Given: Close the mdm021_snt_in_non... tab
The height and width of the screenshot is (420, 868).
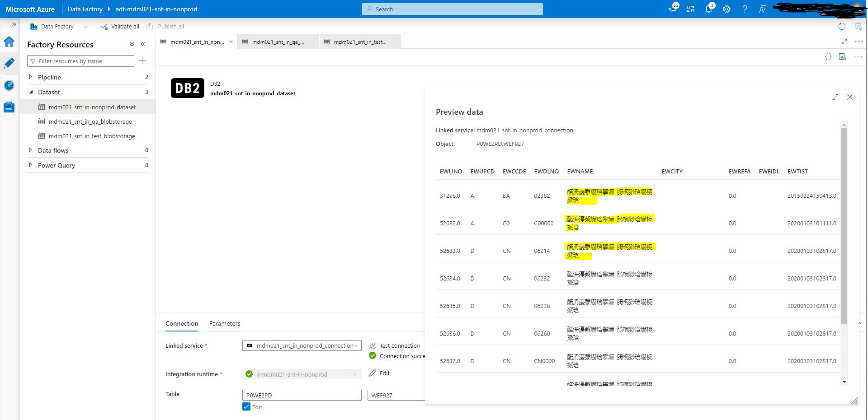Looking at the screenshot, I should coord(231,42).
